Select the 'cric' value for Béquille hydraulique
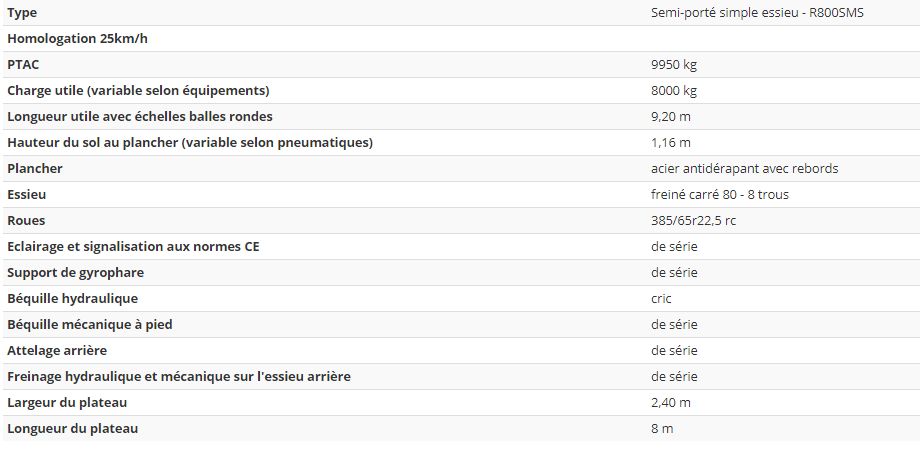The height and width of the screenshot is (450, 920). [x=661, y=299]
